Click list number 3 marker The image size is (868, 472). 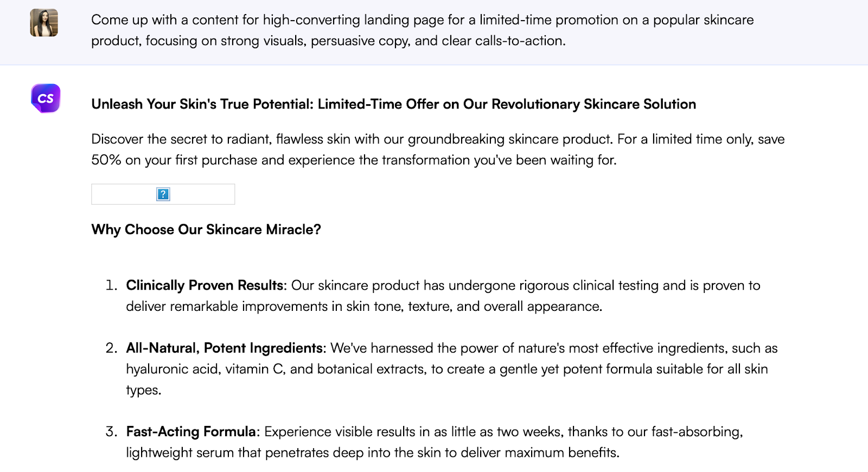(111, 432)
